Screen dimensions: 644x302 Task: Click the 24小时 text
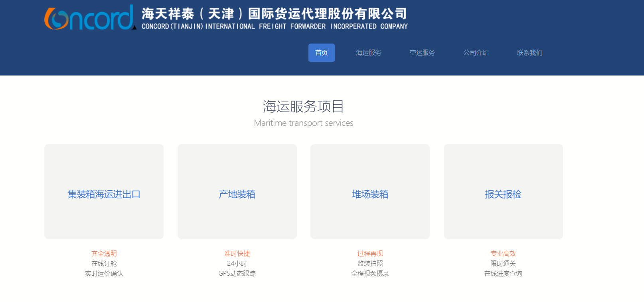(x=237, y=264)
